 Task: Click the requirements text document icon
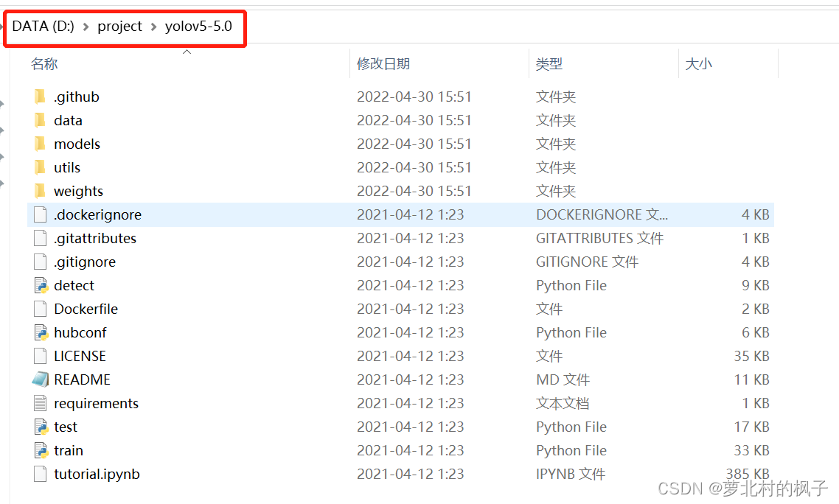point(40,403)
